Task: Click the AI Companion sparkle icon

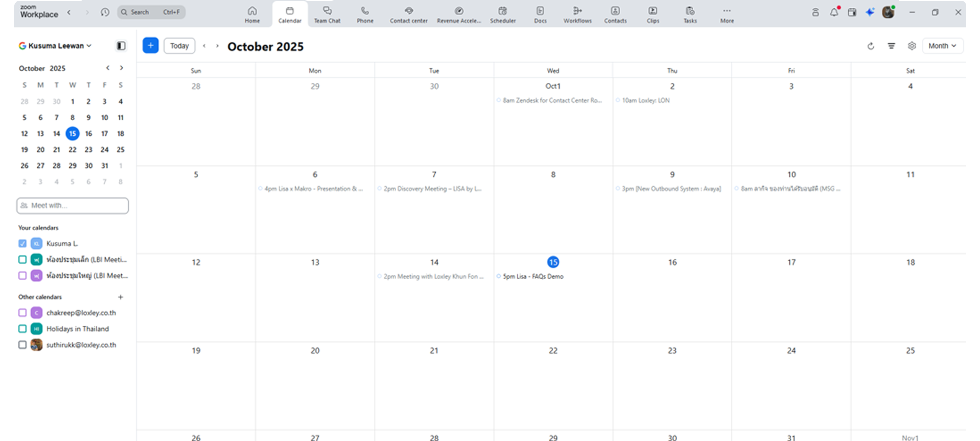Action: 870,12
